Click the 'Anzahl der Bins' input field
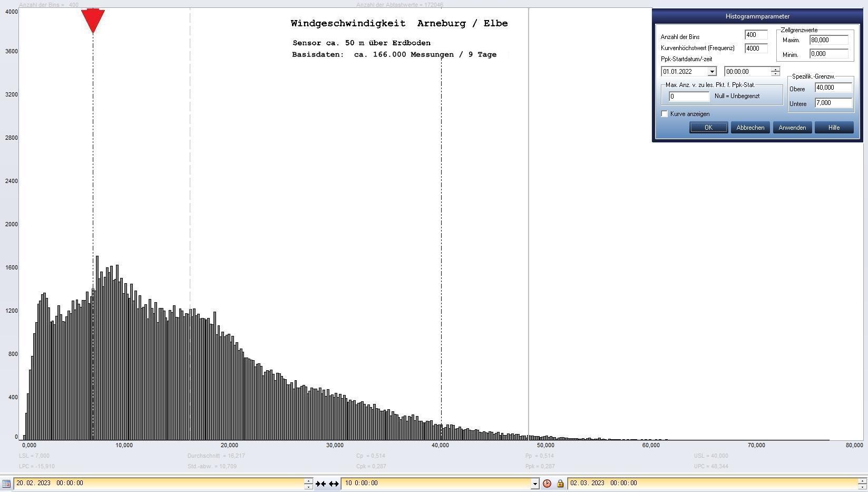 [x=756, y=35]
